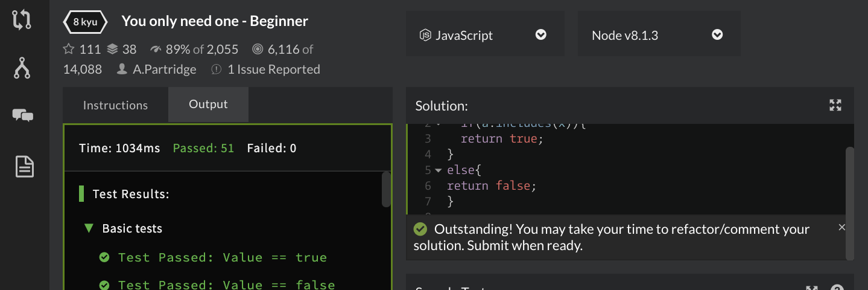
Task: Click the Failed: 0 count
Action: pyautogui.click(x=271, y=148)
